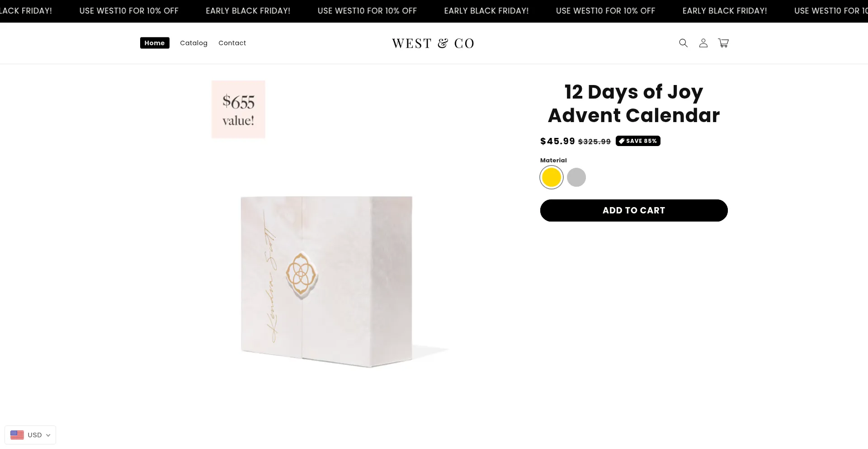This screenshot has height=449, width=868.
Task: Open the search icon in header
Action: (x=683, y=43)
